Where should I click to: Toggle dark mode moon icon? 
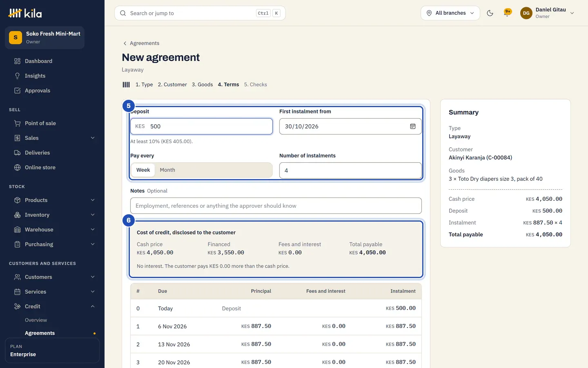[x=490, y=13]
